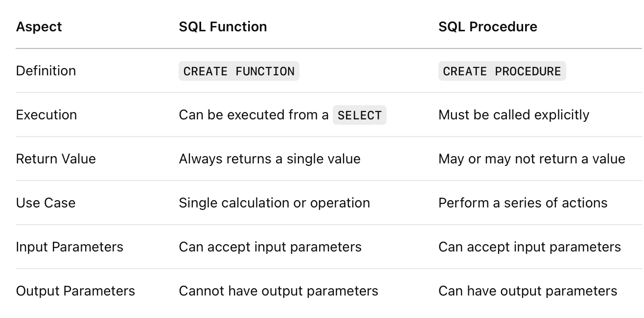This screenshot has height=318, width=644.
Task: Click the Execution row label
Action: tap(46, 115)
